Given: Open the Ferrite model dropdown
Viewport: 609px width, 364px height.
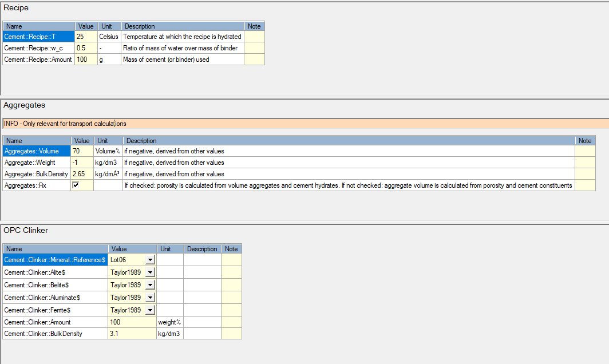Looking at the screenshot, I should (150, 310).
